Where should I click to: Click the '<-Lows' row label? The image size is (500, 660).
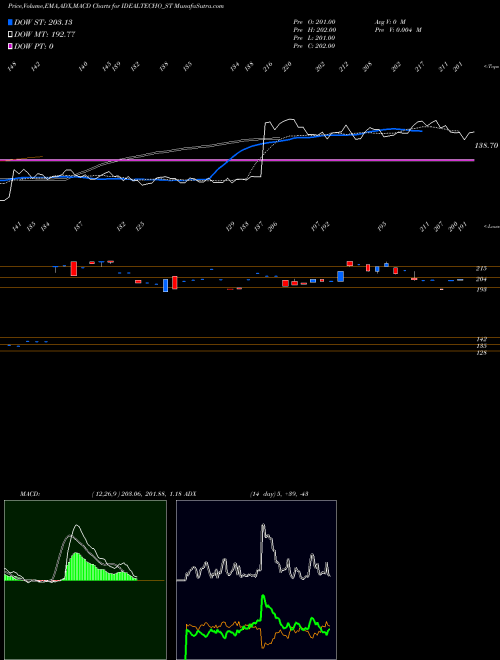(492, 226)
